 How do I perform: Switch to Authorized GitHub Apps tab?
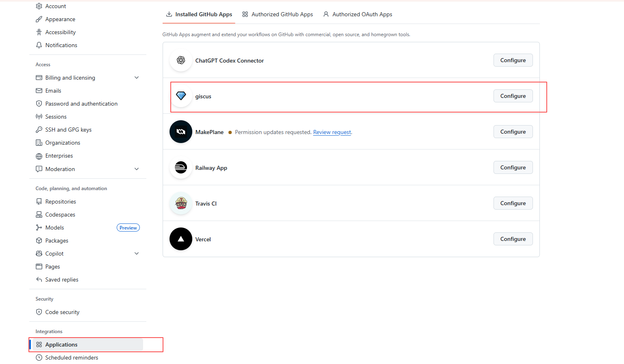[278, 14]
